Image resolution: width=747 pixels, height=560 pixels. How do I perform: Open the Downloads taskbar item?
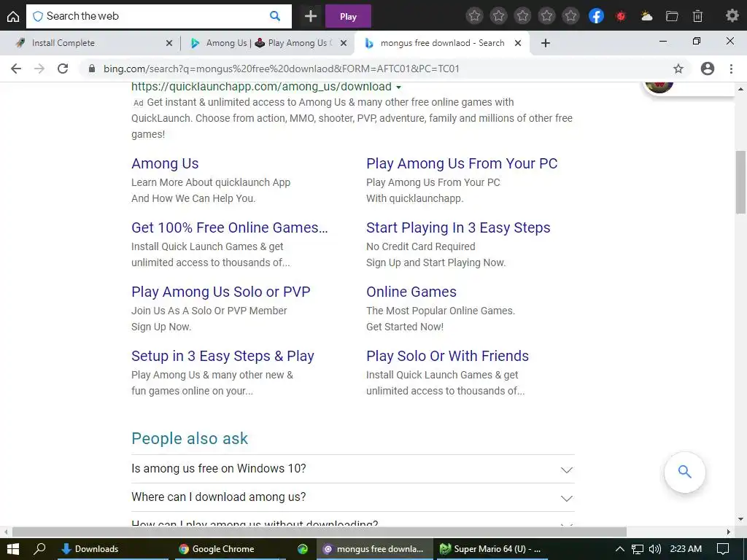tap(113, 549)
